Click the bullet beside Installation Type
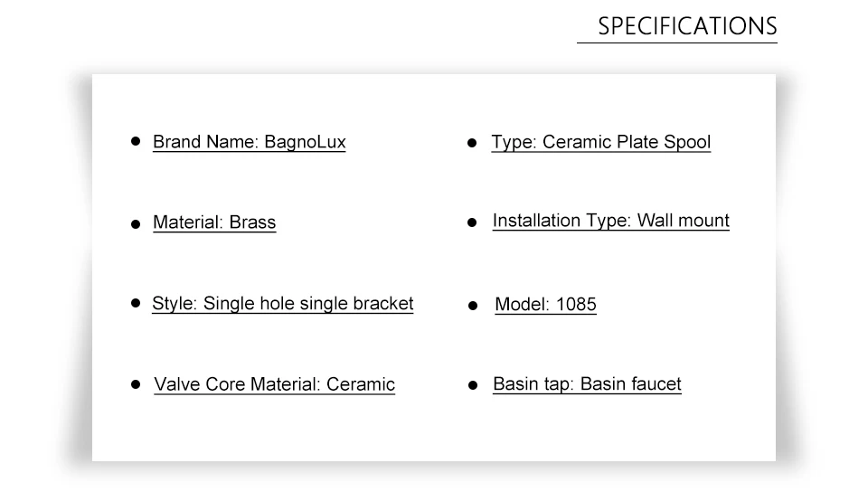Image resolution: width=868 pixels, height=501 pixels. [472, 222]
